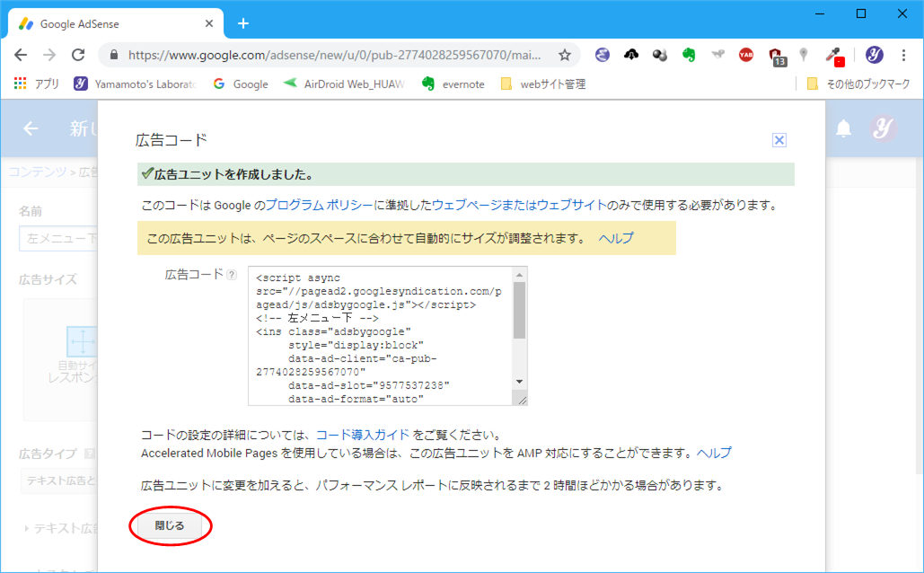Close the 広告コード dialog with the X icon

(779, 140)
